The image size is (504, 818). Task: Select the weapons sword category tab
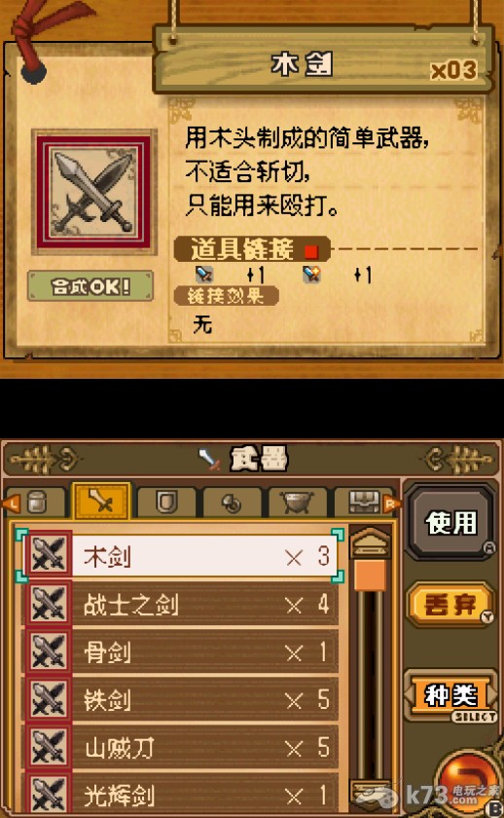click(101, 501)
